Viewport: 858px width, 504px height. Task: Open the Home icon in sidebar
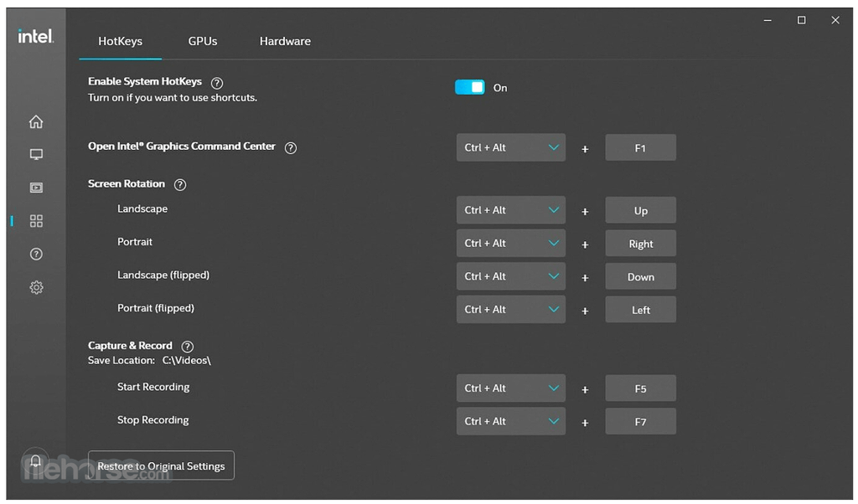(36, 122)
